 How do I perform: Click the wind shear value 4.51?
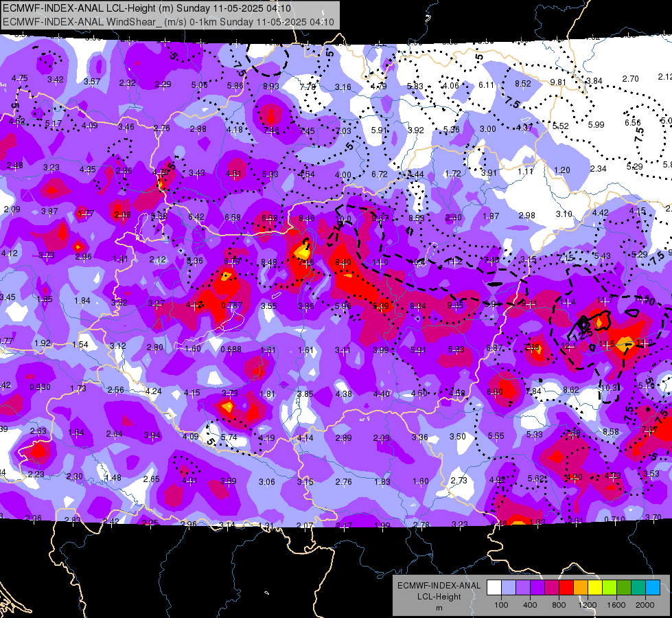pos(233,174)
